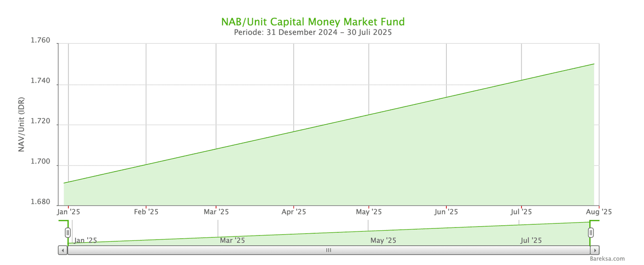Click the Apr '25 x-axis label
The width and height of the screenshot is (644, 265).
click(293, 212)
